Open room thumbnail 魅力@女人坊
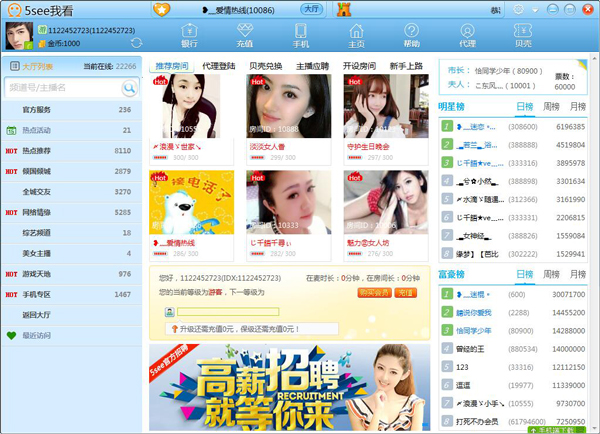Image resolution: width=600 pixels, height=434 pixels. tap(386, 202)
